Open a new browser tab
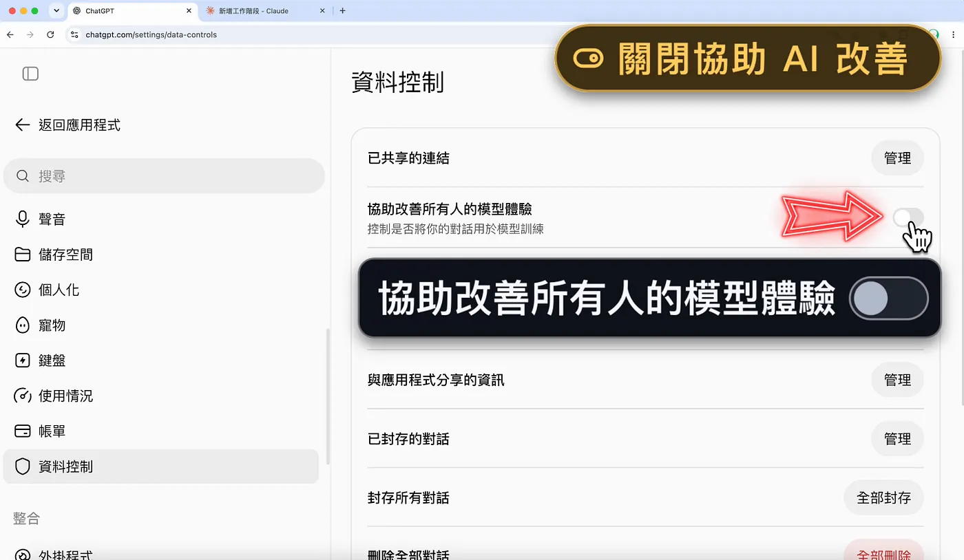964x560 pixels. click(x=343, y=11)
